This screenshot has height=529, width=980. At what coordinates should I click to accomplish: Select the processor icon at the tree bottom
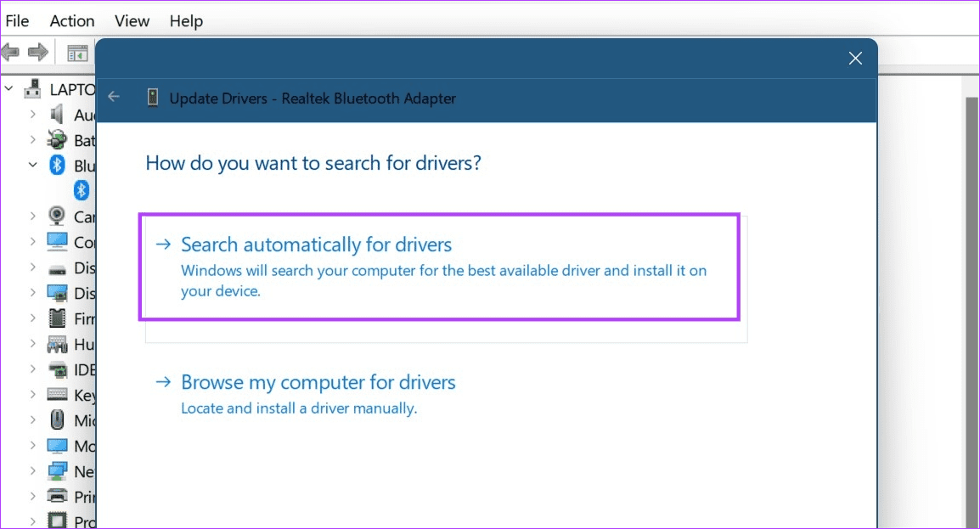tap(57, 521)
